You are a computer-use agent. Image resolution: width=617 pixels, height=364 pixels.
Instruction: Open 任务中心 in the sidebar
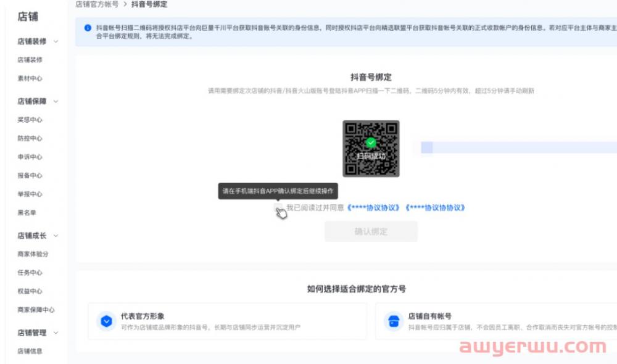tap(30, 273)
